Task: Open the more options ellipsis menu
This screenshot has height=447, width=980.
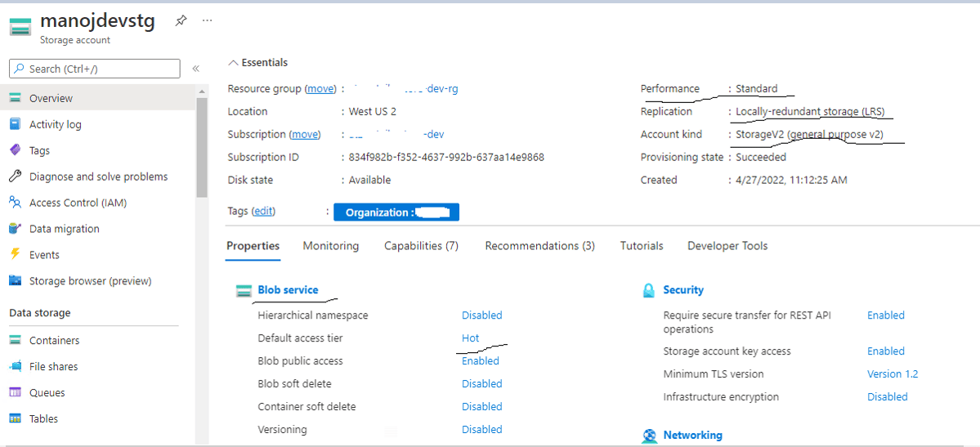Action: click(x=208, y=21)
